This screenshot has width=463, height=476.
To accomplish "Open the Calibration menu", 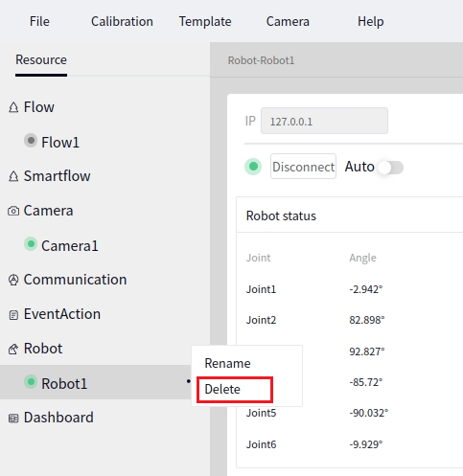I will (x=122, y=21).
